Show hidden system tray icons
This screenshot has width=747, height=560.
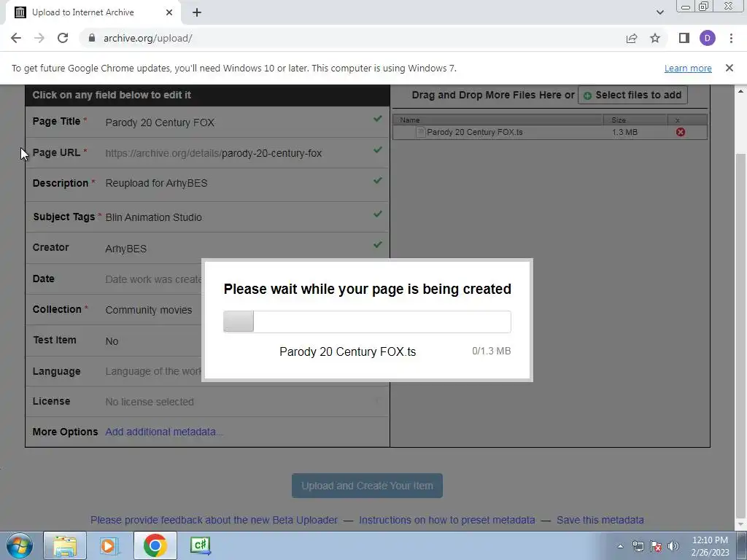coord(620,547)
